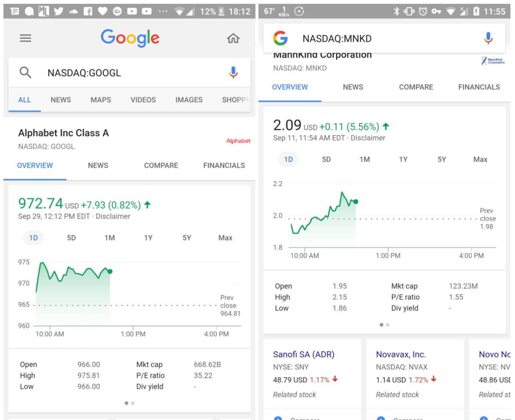The image size is (515, 420).
Task: Tap the Google G logo next to NASDAQ:MNKD
Action: click(280, 38)
